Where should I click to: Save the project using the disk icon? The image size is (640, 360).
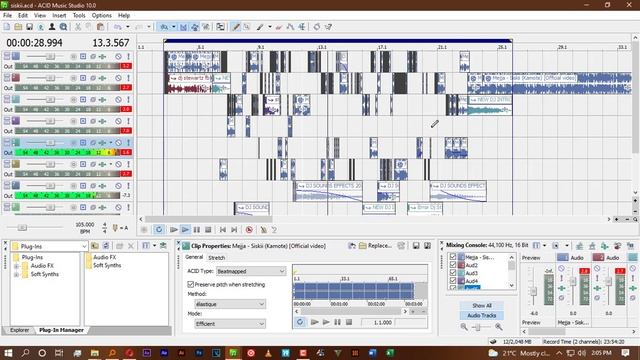(x=29, y=27)
